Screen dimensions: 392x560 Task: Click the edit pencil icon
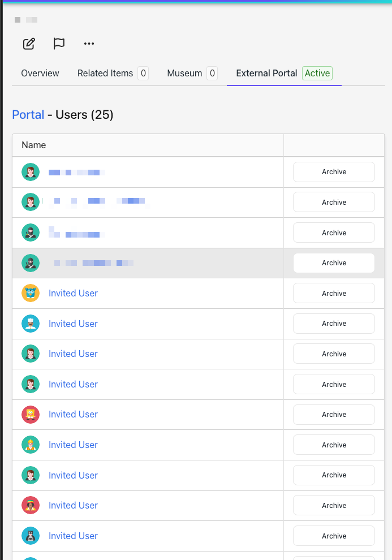coord(29,44)
